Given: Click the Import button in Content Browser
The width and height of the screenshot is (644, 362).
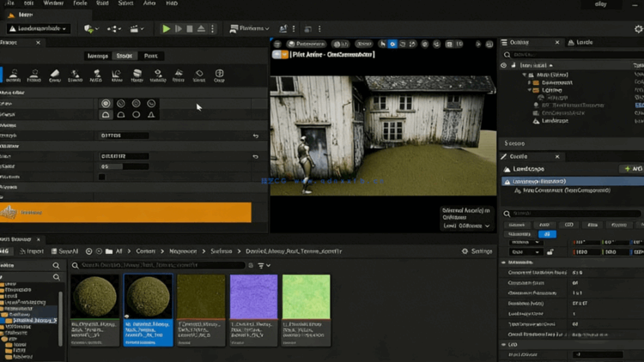Looking at the screenshot, I should click(x=31, y=251).
